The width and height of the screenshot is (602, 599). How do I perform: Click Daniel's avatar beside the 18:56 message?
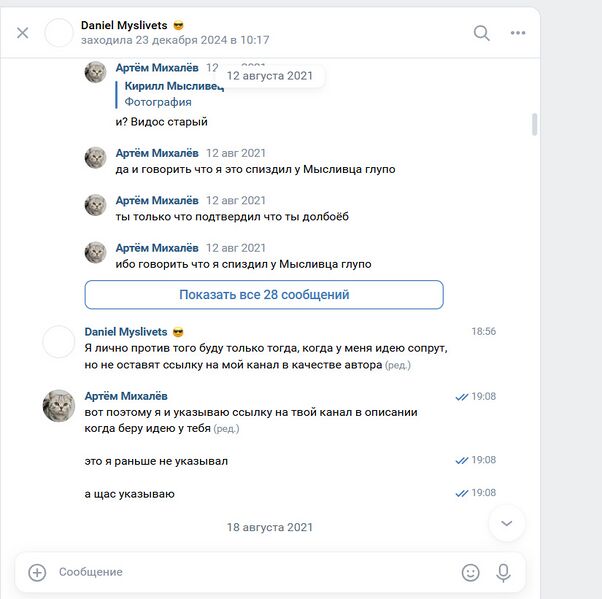pyautogui.click(x=59, y=341)
